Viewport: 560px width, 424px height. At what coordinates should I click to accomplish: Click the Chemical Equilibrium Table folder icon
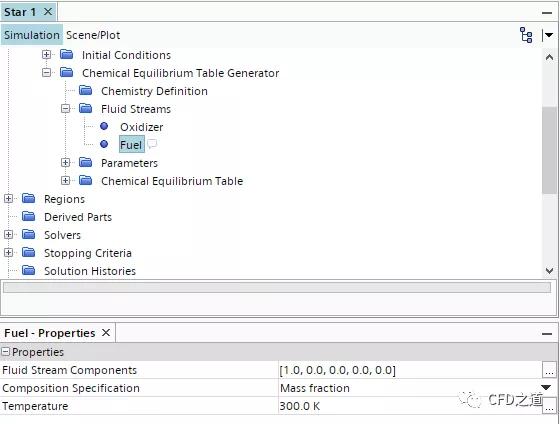pos(86,180)
